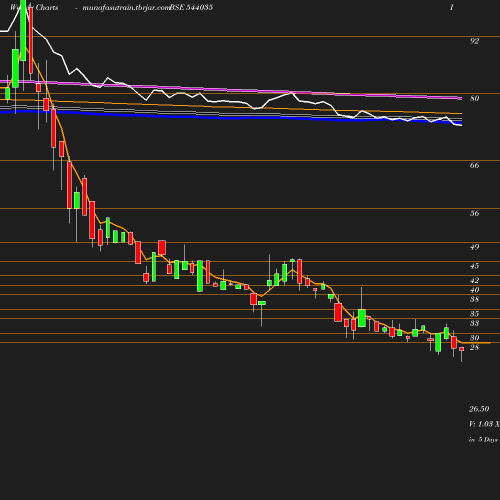Click the Charts title word in header
500x500 pixels.
[47, 7]
